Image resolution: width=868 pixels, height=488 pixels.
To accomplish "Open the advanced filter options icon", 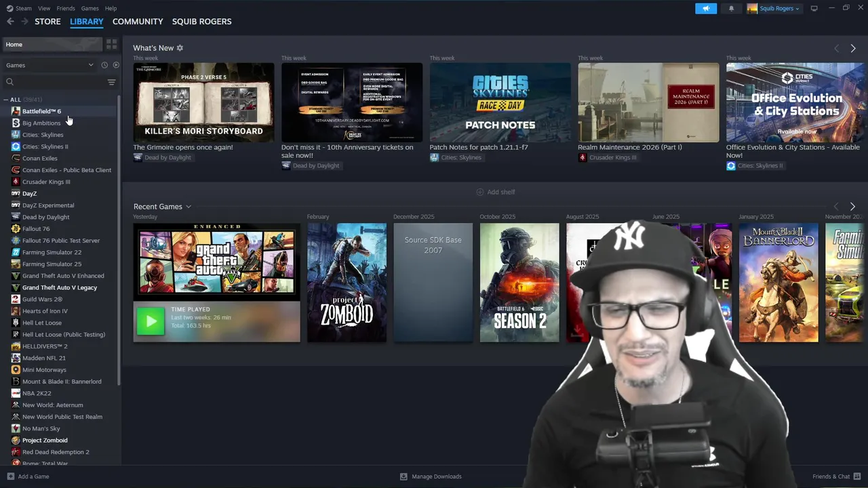I will coord(111,82).
